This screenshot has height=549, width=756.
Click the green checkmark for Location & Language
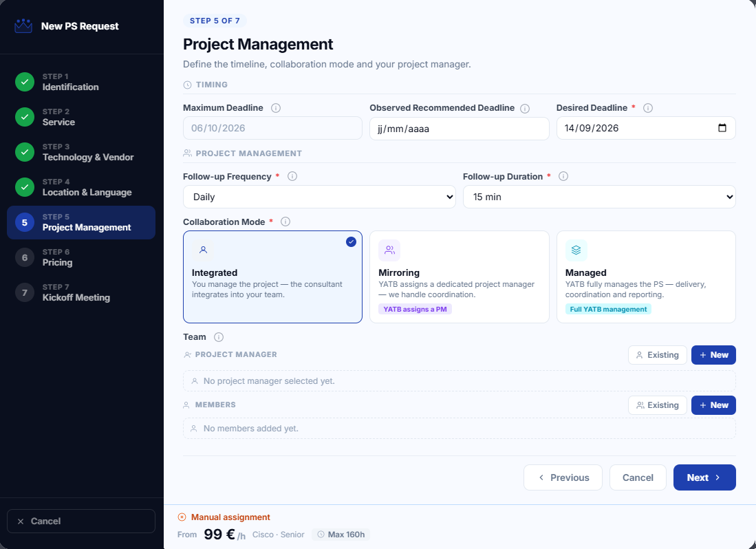pyautogui.click(x=25, y=187)
